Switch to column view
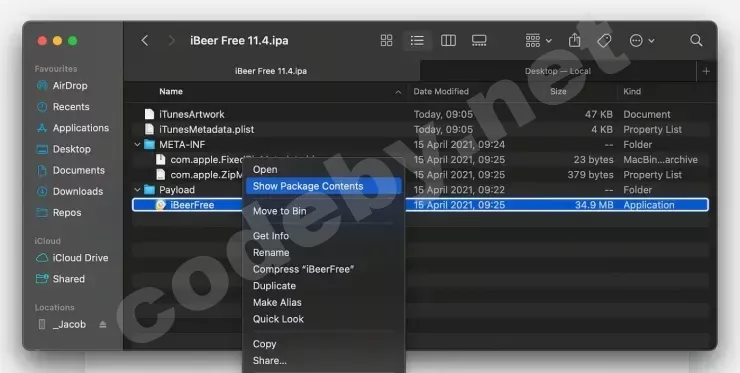 click(x=448, y=41)
